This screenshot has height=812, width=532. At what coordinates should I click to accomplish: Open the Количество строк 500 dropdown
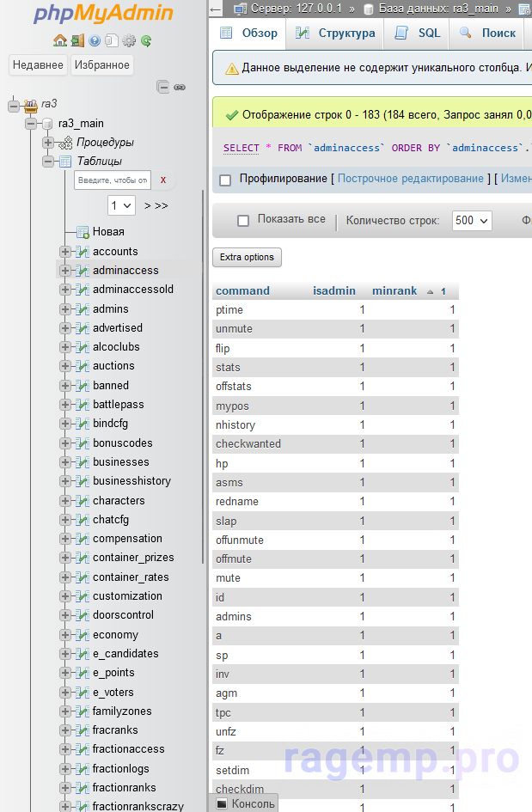pos(472,221)
